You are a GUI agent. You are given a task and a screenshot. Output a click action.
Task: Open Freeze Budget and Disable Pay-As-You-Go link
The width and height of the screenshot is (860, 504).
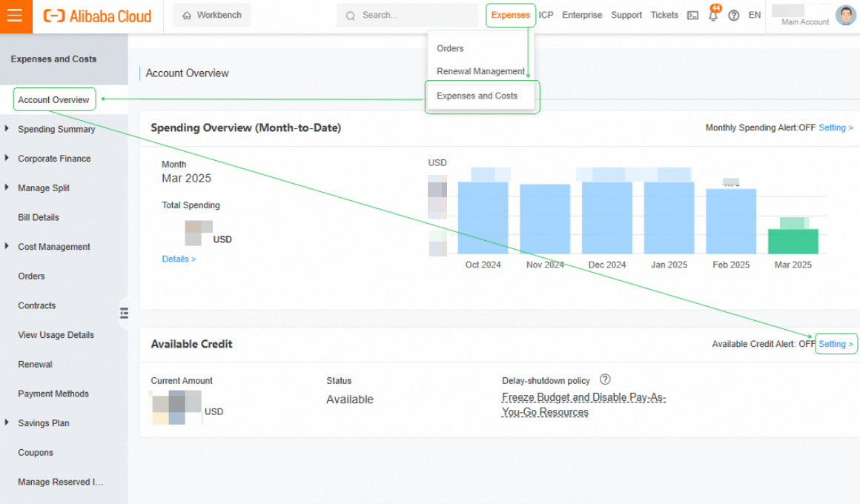pos(583,405)
